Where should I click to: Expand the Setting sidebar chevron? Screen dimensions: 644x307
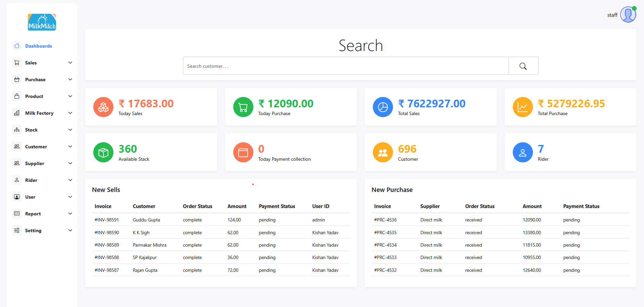pos(70,231)
